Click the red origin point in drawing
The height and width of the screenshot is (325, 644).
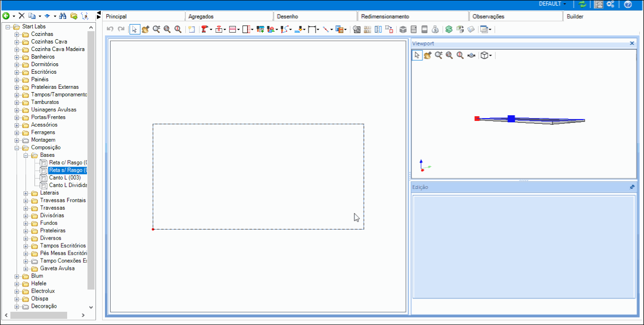pos(153,230)
